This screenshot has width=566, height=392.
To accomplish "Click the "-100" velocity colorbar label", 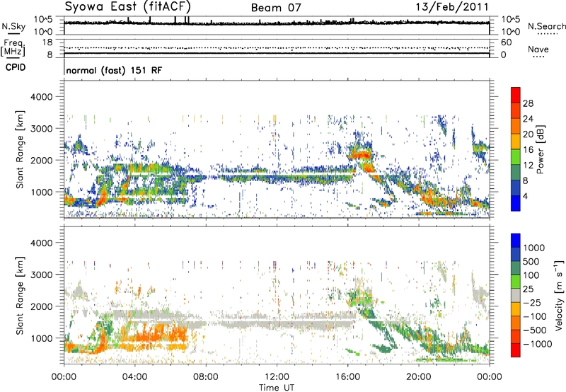I will pos(535,316).
